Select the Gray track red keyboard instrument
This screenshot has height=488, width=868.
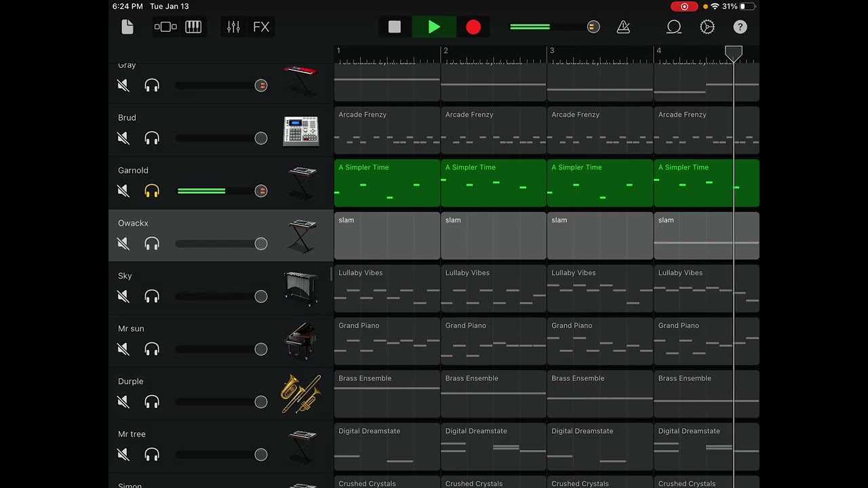point(300,79)
